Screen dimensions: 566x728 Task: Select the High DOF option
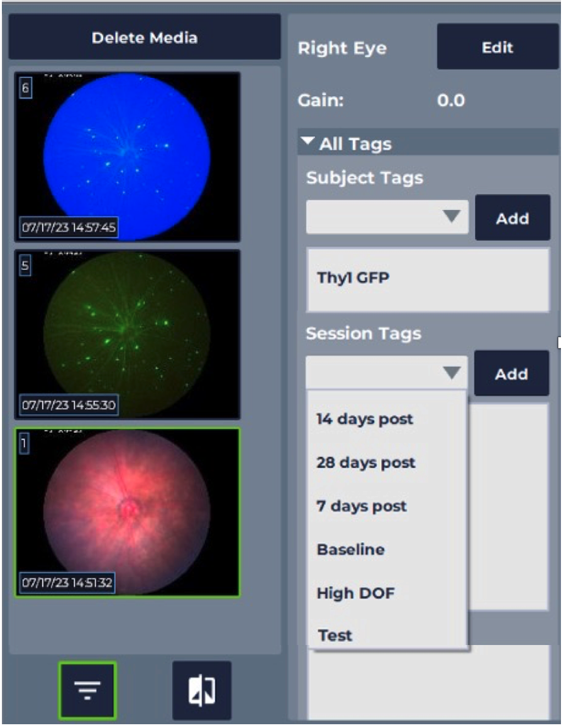pos(355,593)
